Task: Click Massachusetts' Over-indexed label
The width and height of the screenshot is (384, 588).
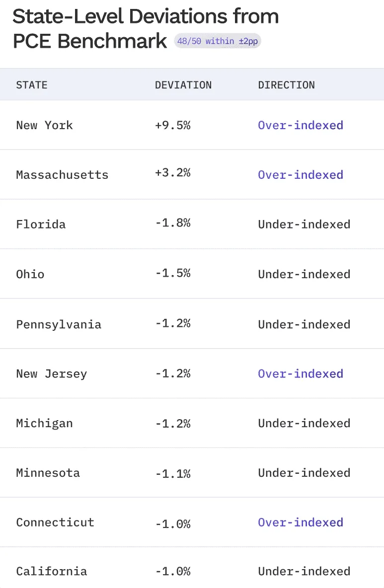Action: click(x=301, y=174)
